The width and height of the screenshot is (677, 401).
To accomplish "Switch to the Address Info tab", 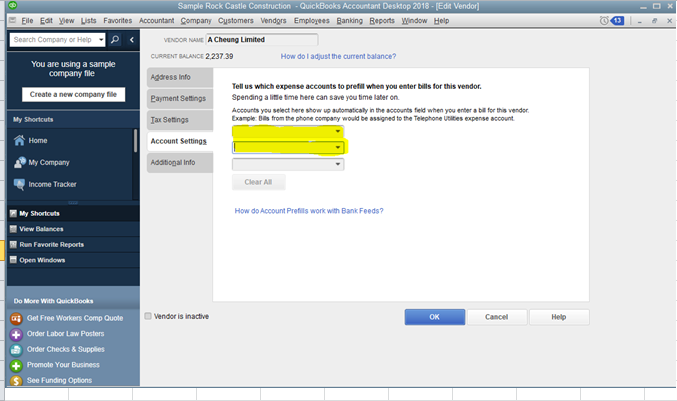I will pyautogui.click(x=180, y=77).
